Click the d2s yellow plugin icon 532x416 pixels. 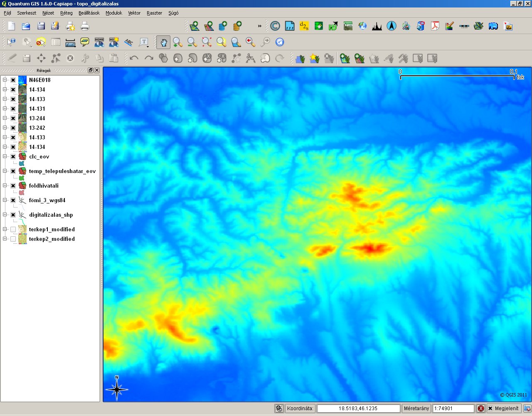click(304, 26)
